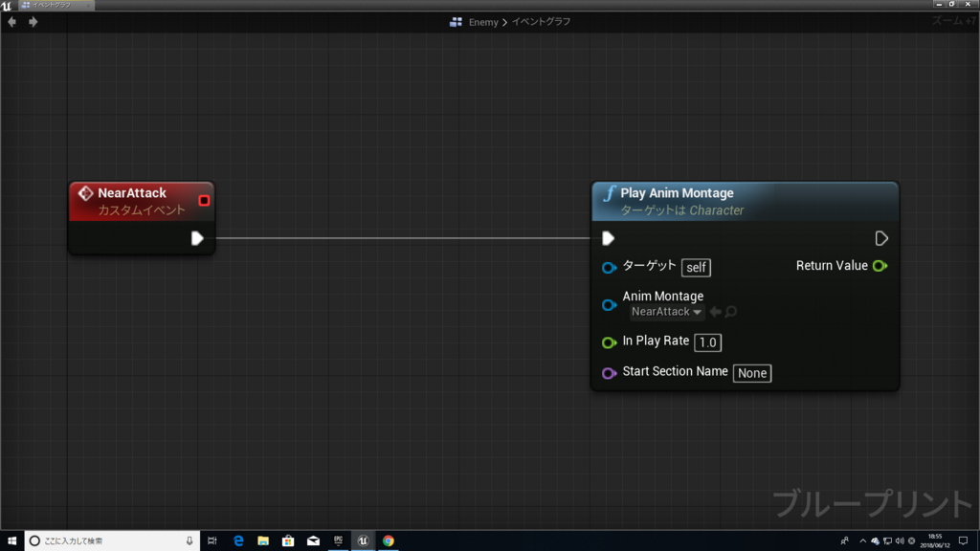Click the use-selected-asset arrow beside NearAttack dropdown

pyautogui.click(x=716, y=312)
